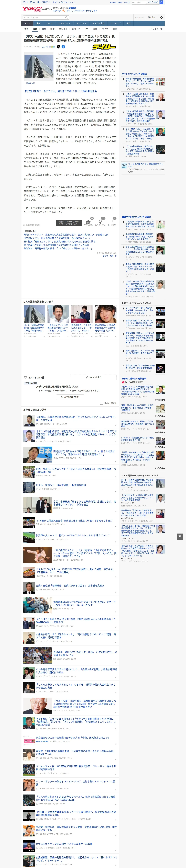The image size is (186, 868).
Task: Select the みんなの意見 tab
Action: [x=98, y=24]
